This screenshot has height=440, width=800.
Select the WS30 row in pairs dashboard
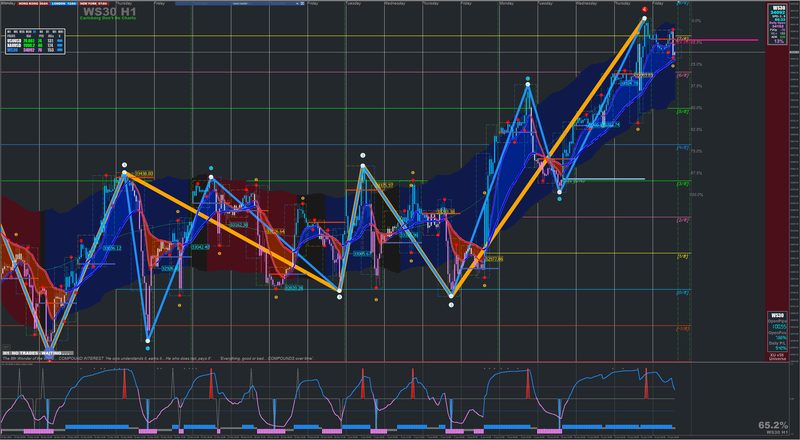[x=35, y=50]
